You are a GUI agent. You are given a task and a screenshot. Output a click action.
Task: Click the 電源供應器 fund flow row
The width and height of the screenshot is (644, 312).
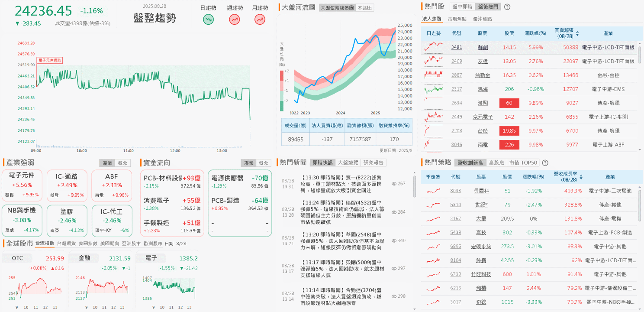tap(240, 182)
